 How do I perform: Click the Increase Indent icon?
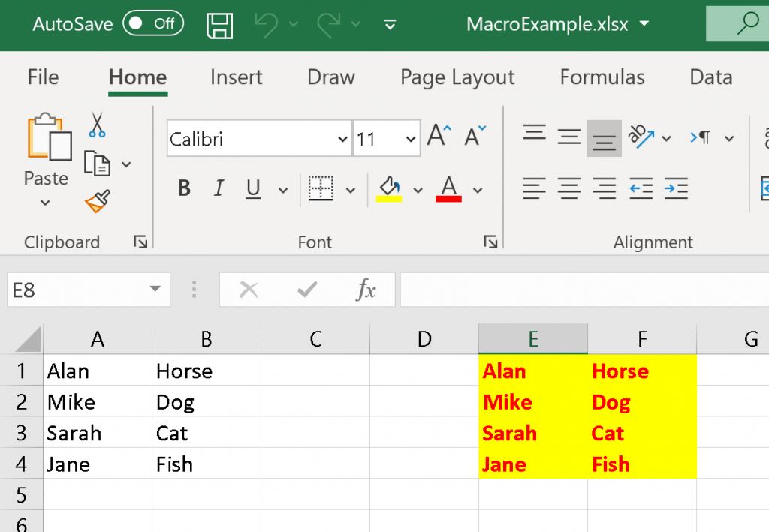[676, 188]
